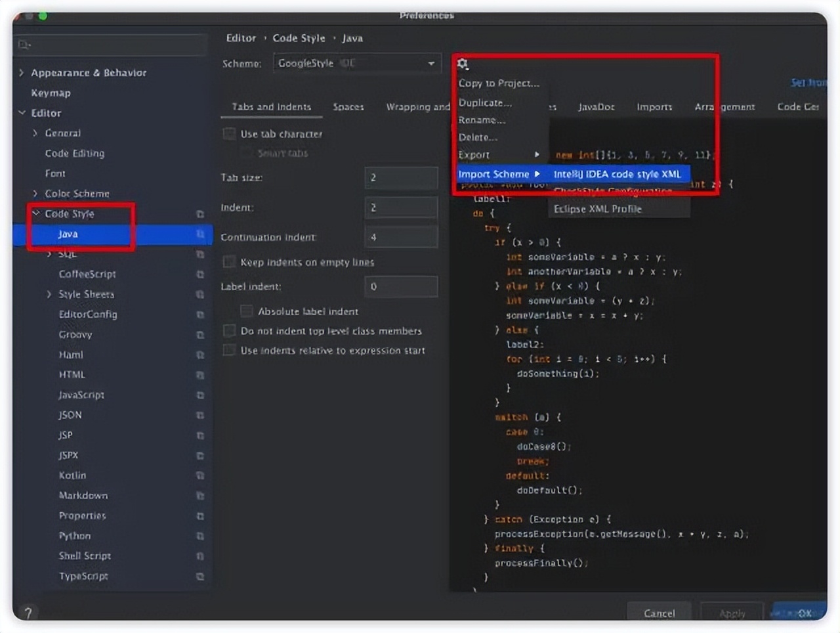
Task: Click the copy icon beside Python
Action: [200, 536]
